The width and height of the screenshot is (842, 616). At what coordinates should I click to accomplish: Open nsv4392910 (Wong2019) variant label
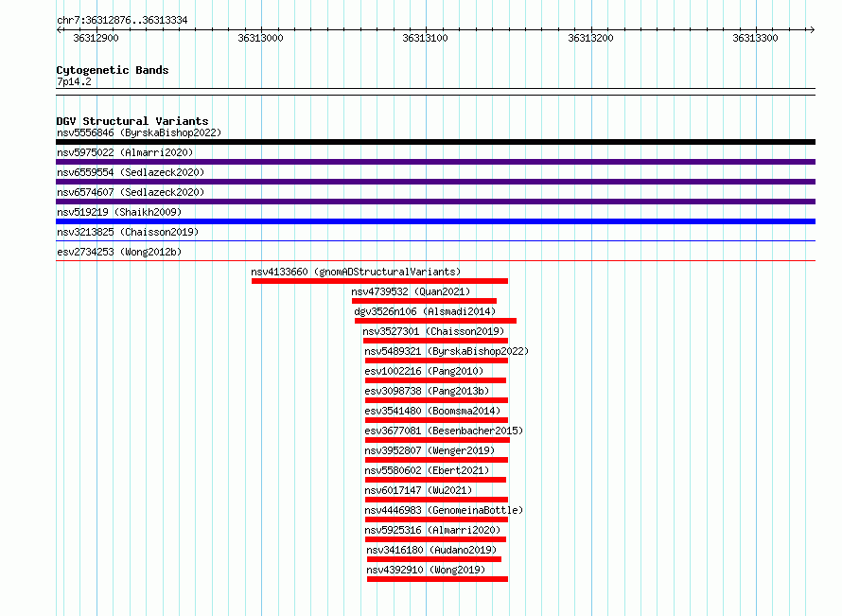[426, 570]
